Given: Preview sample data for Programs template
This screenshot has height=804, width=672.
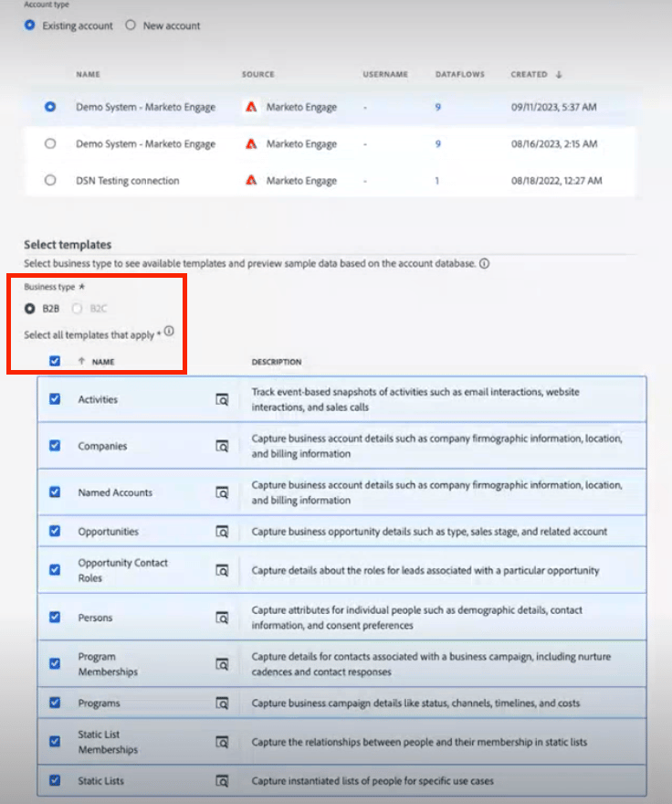Looking at the screenshot, I should pos(222,703).
